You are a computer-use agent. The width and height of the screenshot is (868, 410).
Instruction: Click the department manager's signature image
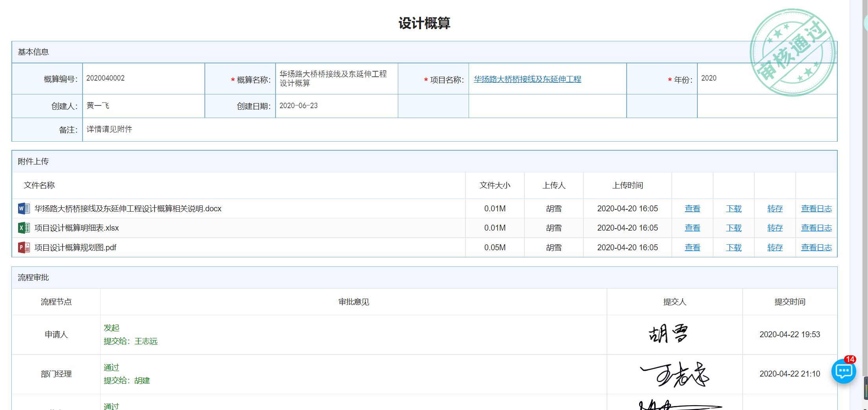[x=675, y=374]
